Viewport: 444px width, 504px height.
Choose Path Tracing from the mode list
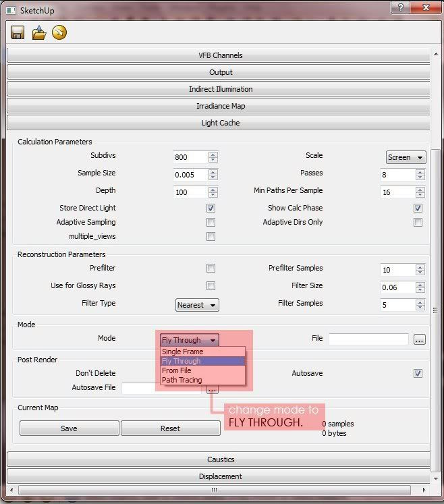202,380
